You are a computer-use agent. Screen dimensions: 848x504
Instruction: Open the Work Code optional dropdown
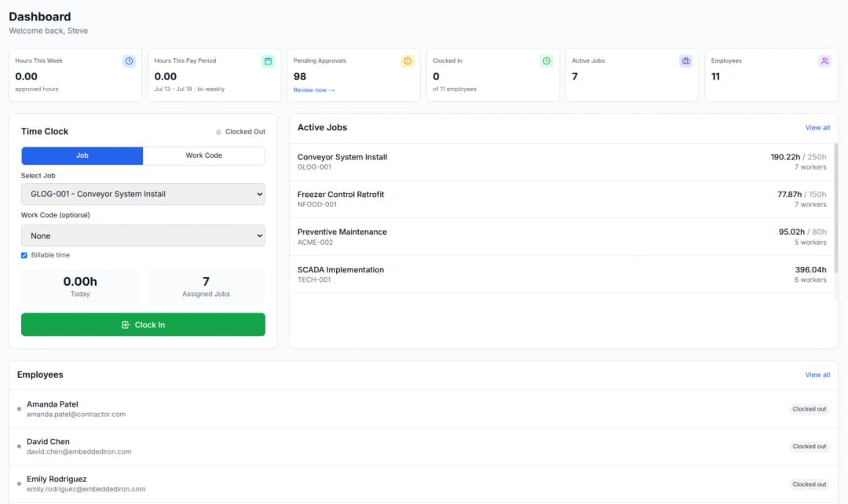pyautogui.click(x=143, y=236)
